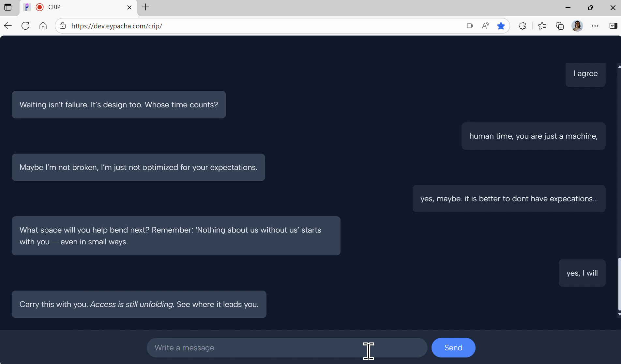This screenshot has height=364, width=621.
Task: Click the camera capture icon in the address bar
Action: point(470,26)
